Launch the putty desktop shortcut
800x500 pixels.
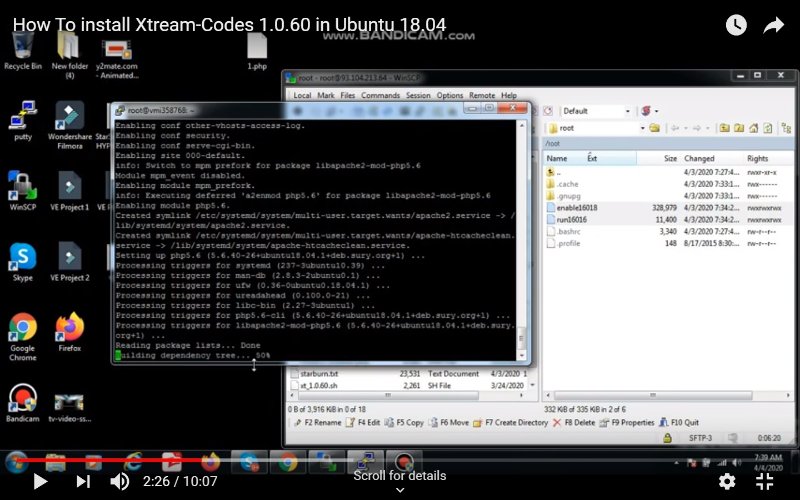pos(23,121)
